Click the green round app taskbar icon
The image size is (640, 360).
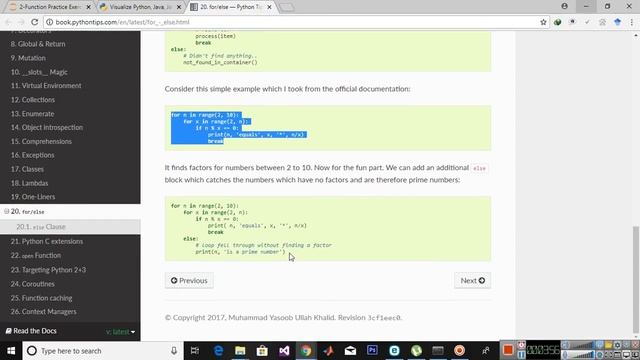point(416,351)
